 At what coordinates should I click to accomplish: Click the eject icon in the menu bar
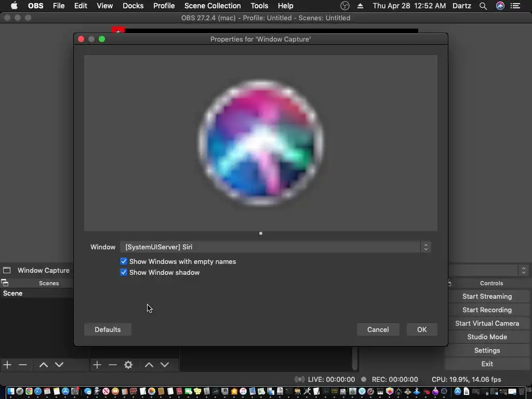[x=361, y=6]
